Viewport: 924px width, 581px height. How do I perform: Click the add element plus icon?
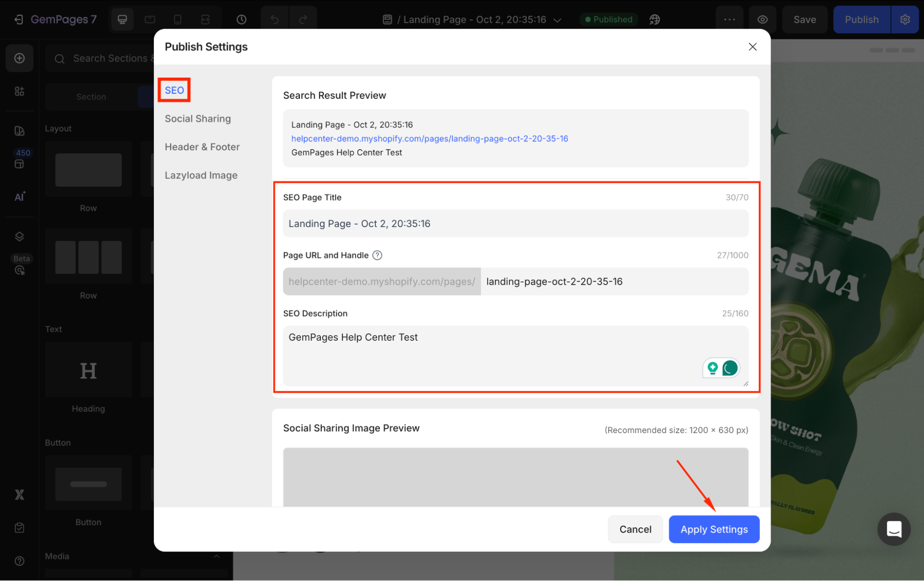(x=19, y=58)
